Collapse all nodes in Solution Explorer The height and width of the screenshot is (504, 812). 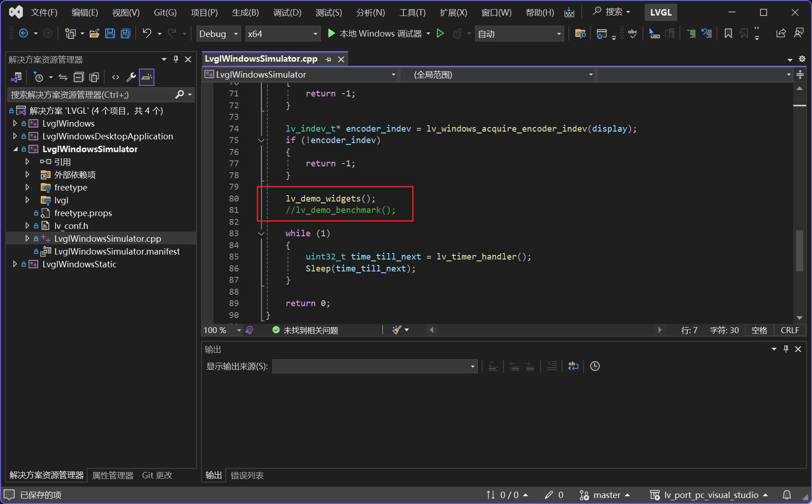[79, 77]
